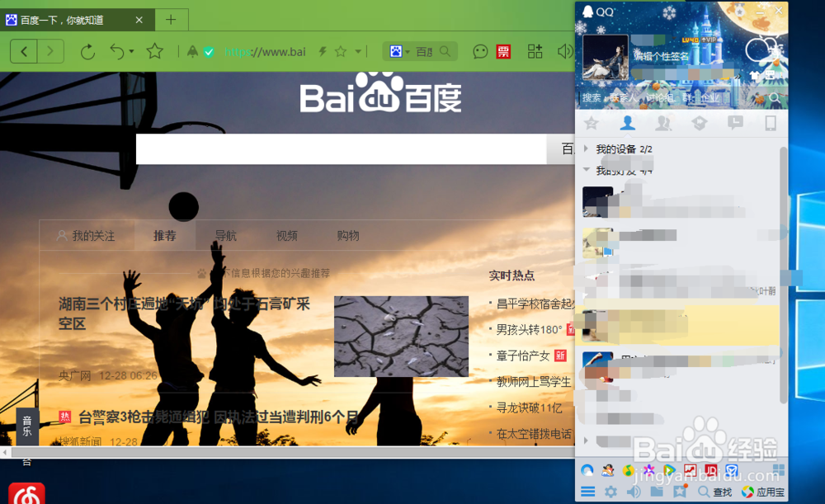Click the red ticket extension icon
The height and width of the screenshot is (504, 825).
coord(503,52)
